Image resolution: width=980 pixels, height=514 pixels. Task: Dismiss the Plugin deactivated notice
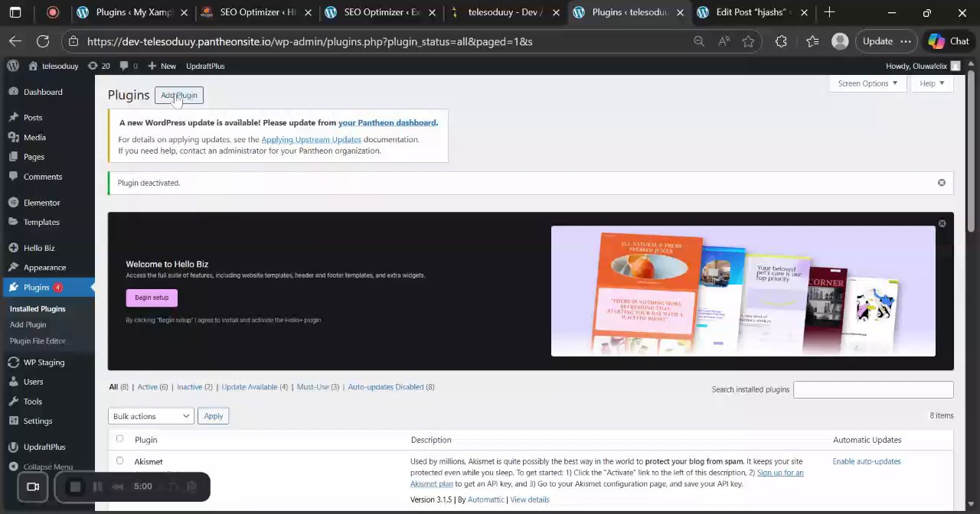942,183
